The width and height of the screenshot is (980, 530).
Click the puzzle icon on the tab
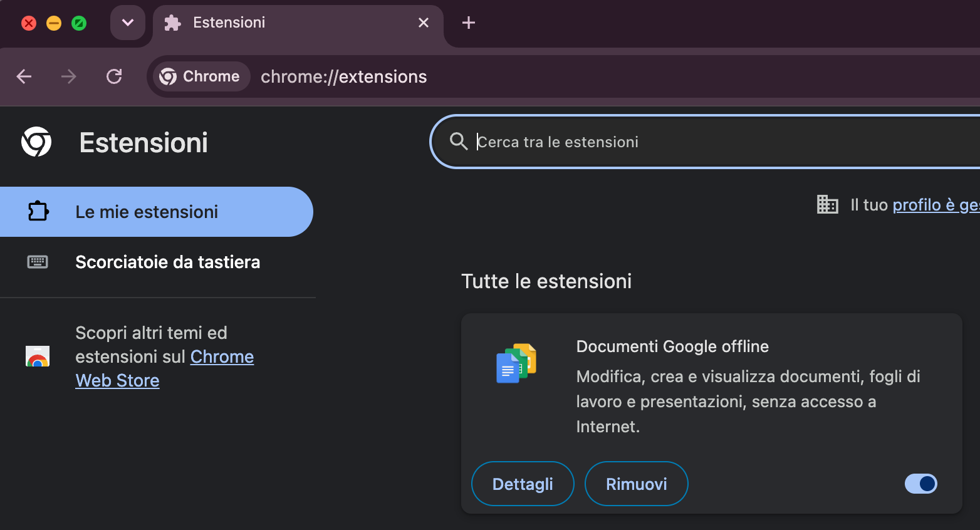click(x=172, y=23)
